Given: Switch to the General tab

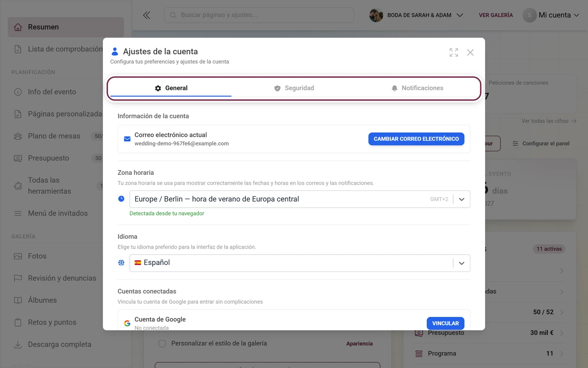Looking at the screenshot, I should pos(171,88).
